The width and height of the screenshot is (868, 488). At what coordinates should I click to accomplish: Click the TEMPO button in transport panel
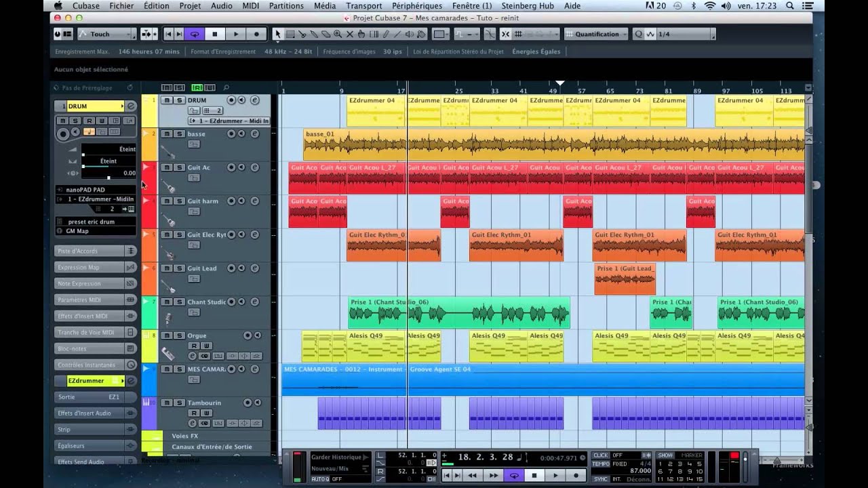600,464
